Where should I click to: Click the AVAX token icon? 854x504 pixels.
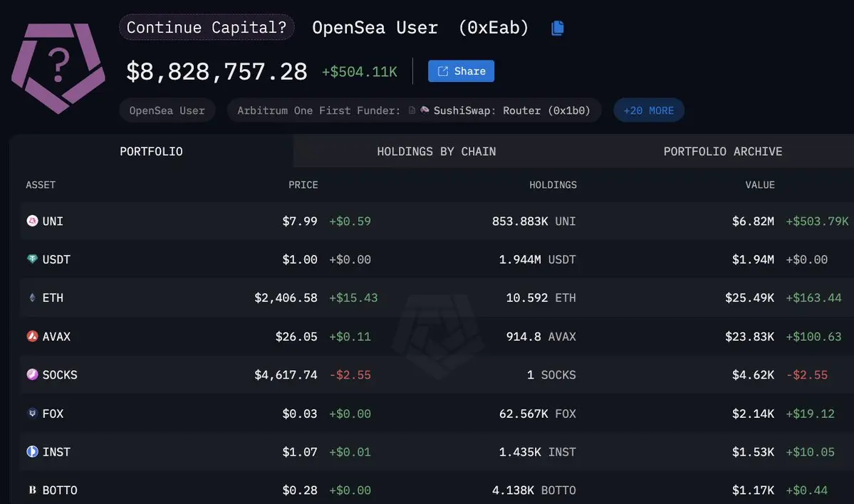[x=33, y=337]
